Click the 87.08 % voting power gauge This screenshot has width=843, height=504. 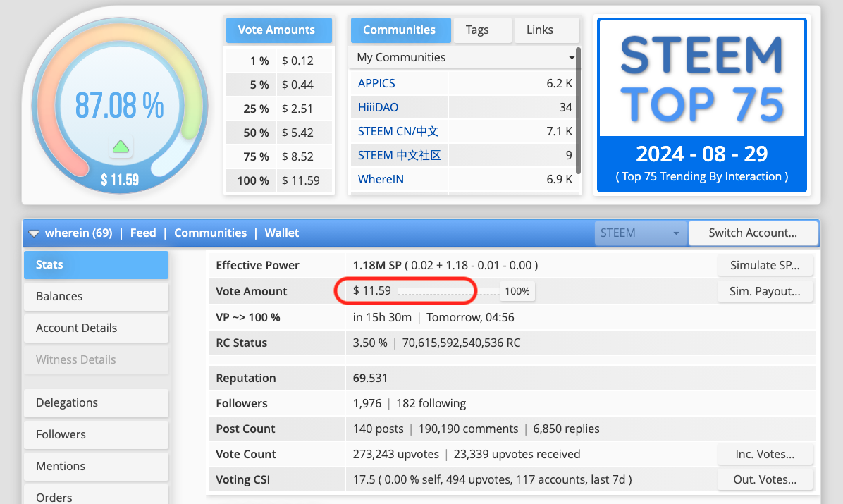pyautogui.click(x=120, y=106)
